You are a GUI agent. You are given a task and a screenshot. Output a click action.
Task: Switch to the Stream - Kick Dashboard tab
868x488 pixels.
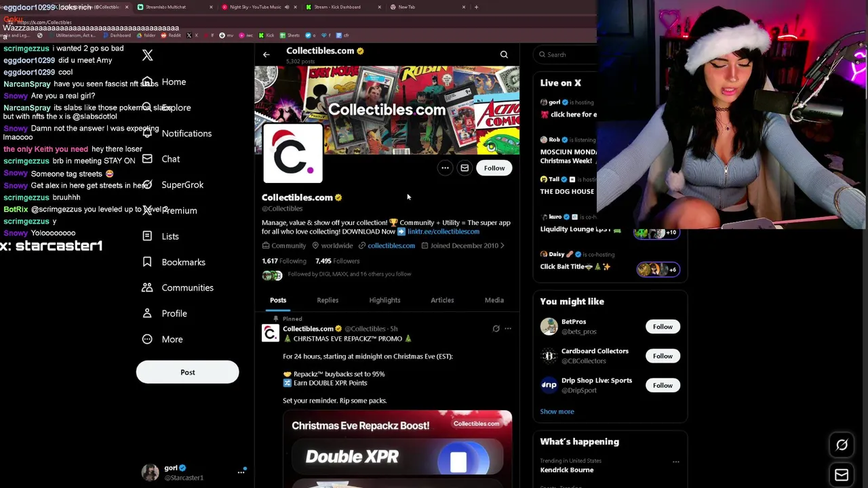[343, 7]
